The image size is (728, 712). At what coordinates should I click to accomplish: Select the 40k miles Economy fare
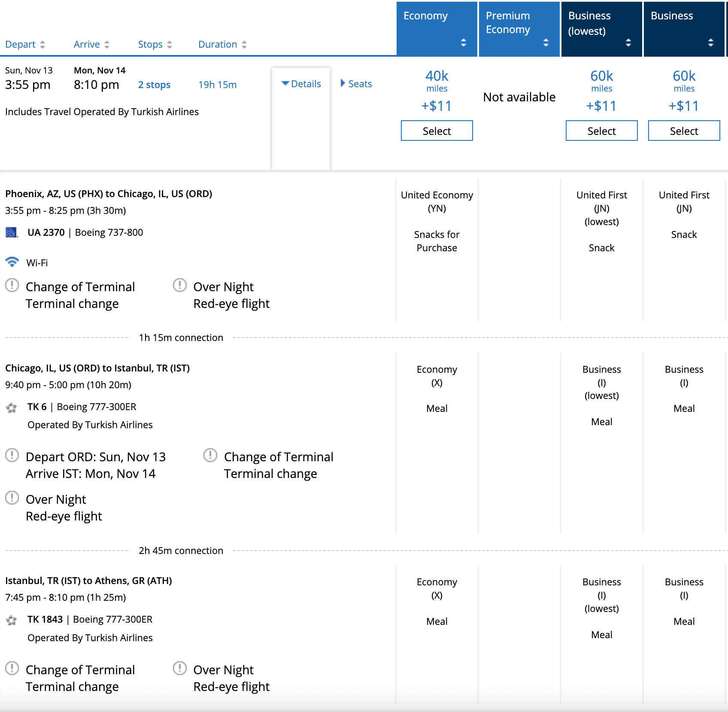[x=437, y=131]
